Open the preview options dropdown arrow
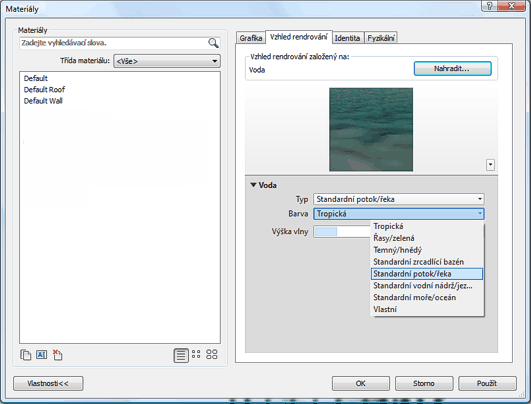Image resolution: width=531 pixels, height=404 pixels. pyautogui.click(x=490, y=165)
